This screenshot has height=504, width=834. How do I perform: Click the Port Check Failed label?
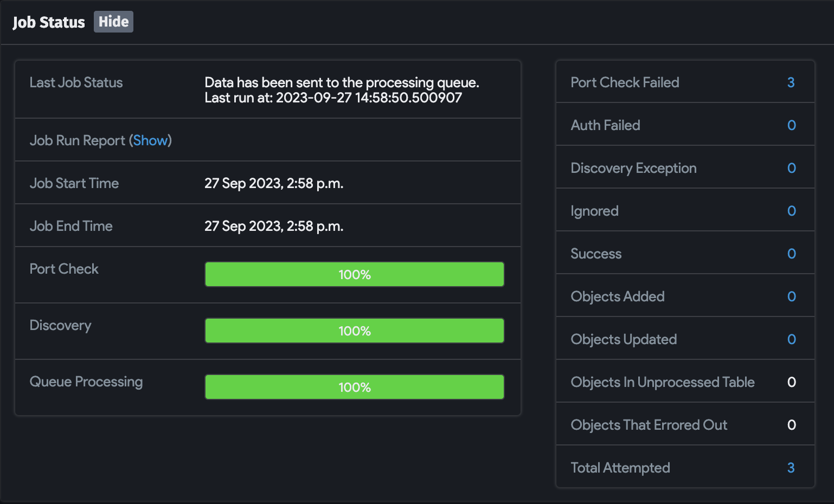[x=625, y=82]
